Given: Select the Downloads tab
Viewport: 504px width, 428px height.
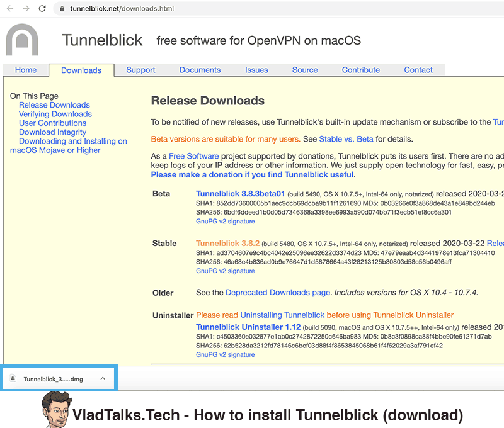Looking at the screenshot, I should click(x=81, y=70).
